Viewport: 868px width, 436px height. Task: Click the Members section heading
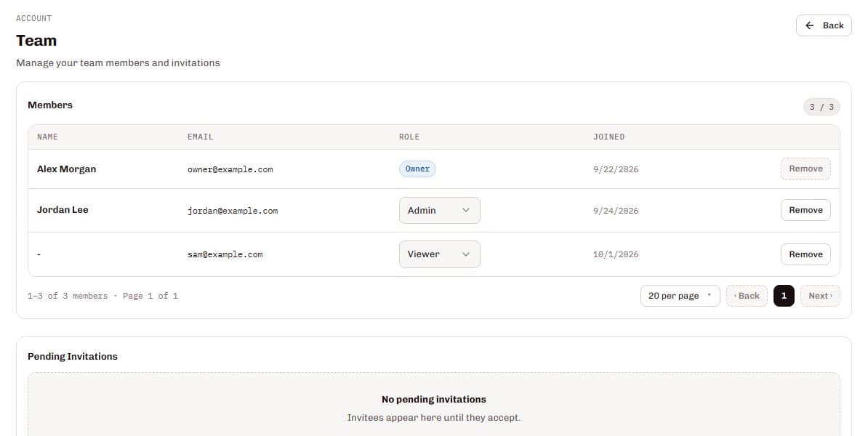pyautogui.click(x=50, y=105)
